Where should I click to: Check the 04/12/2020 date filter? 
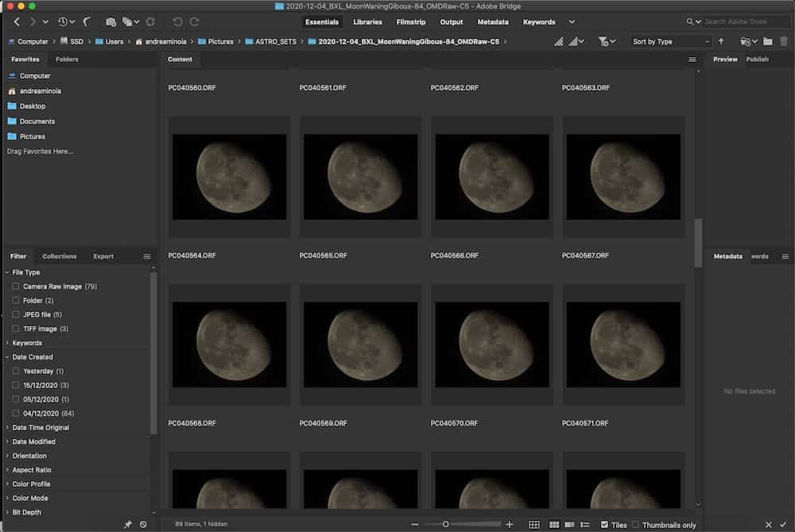click(16, 414)
